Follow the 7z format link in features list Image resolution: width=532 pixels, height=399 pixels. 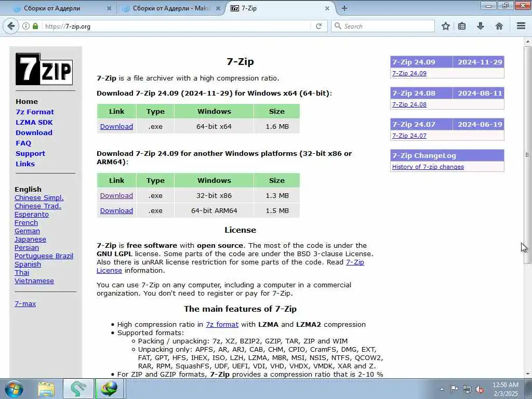(x=222, y=324)
